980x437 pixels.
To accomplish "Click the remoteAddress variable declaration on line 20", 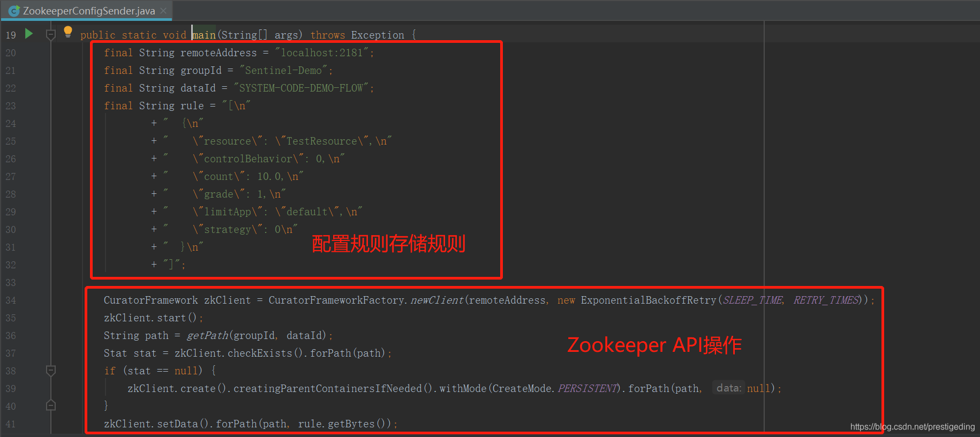I will [218, 52].
